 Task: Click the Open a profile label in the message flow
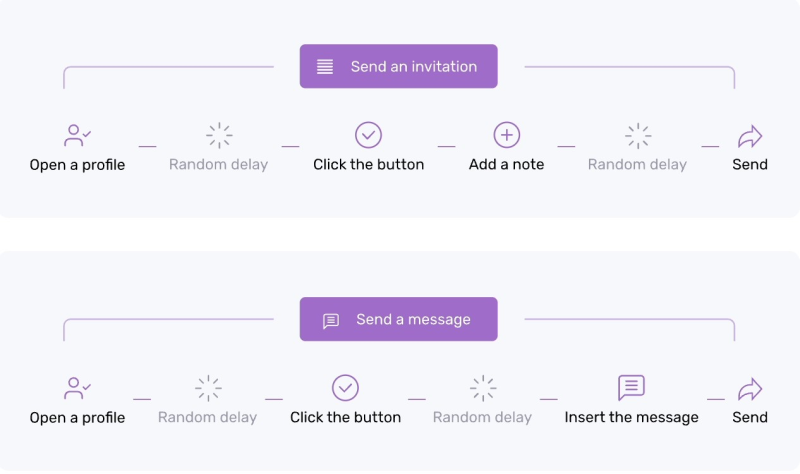point(77,418)
